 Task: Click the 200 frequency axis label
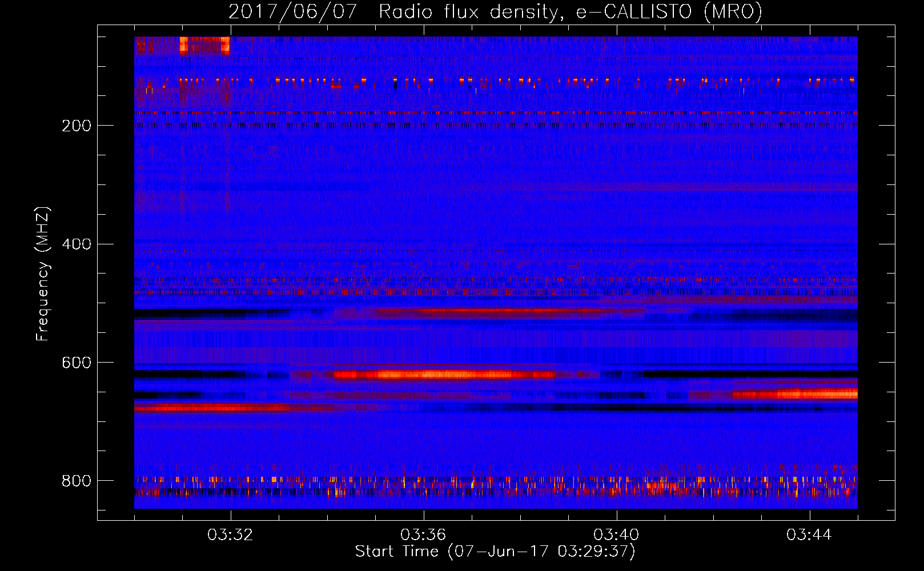coord(77,126)
